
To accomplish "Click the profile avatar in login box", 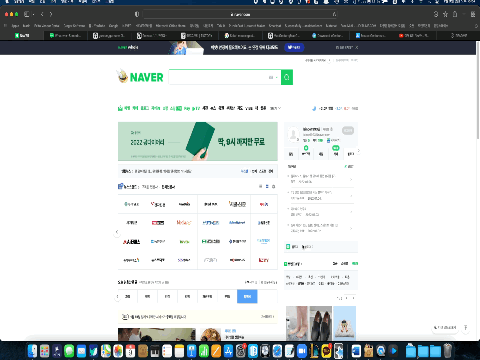I will (293, 134).
